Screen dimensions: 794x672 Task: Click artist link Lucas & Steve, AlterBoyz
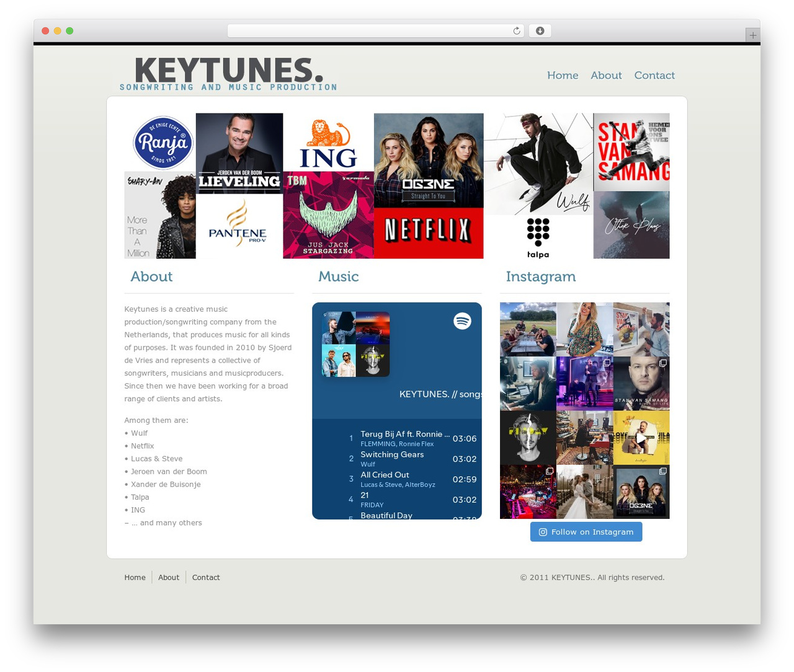(398, 485)
